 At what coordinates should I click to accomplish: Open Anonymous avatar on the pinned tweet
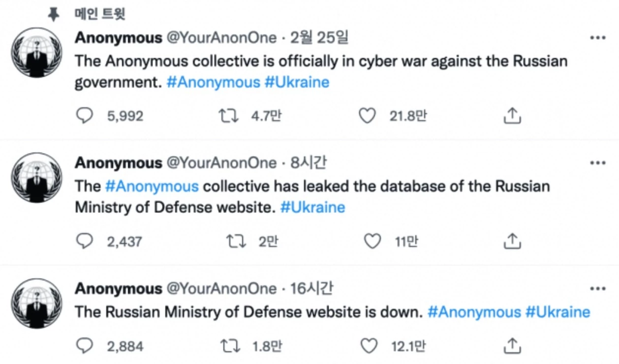point(37,53)
